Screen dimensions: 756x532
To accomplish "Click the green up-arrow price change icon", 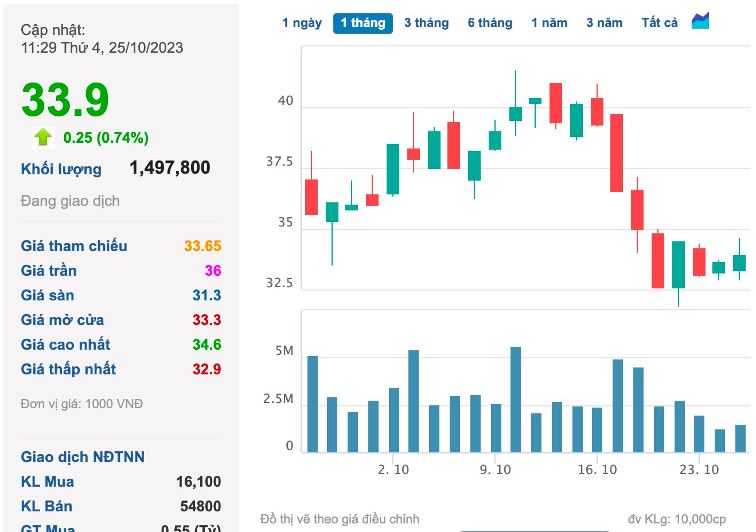I will (43, 138).
